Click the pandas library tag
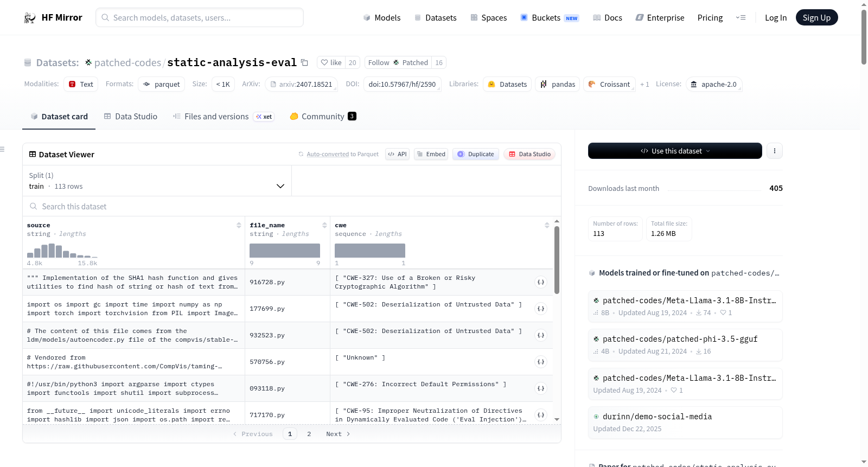 coord(558,84)
